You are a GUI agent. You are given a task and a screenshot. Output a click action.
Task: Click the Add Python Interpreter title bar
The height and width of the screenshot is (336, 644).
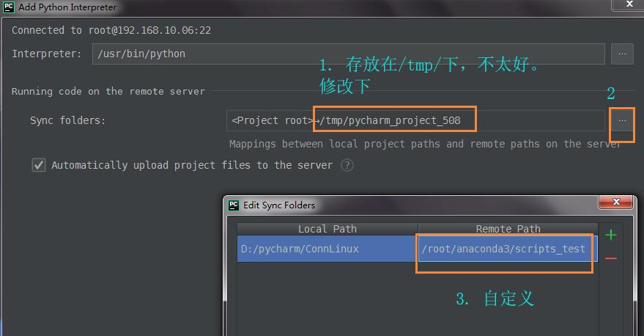tap(293, 7)
